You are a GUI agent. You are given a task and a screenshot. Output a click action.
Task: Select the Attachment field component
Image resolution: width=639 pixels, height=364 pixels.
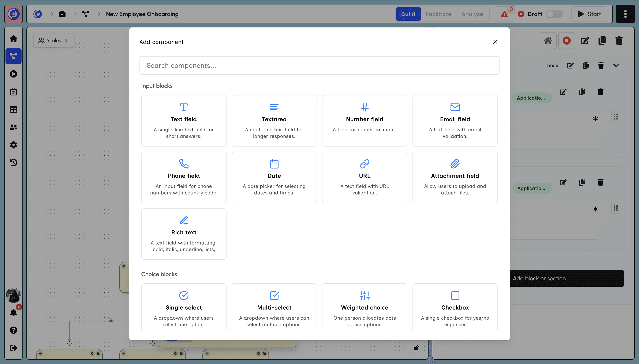point(455,177)
